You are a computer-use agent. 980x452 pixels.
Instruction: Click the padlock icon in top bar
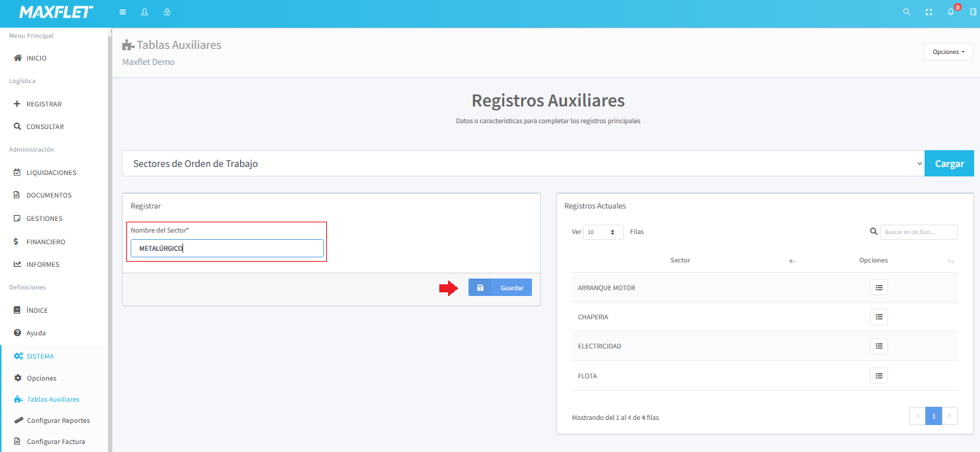(x=167, y=12)
